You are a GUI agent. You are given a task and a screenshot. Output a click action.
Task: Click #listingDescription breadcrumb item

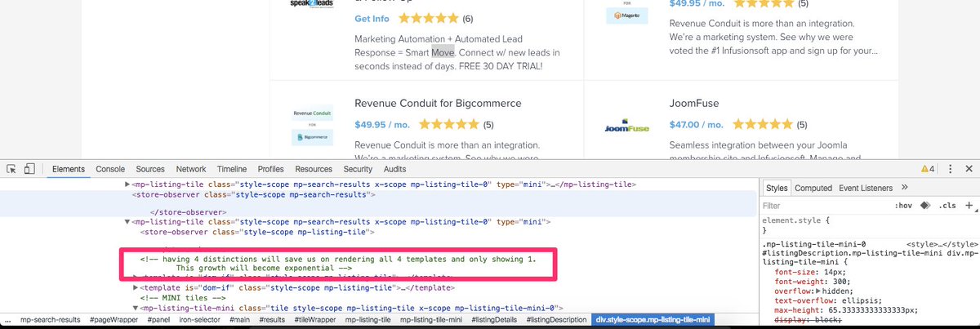tap(556, 320)
